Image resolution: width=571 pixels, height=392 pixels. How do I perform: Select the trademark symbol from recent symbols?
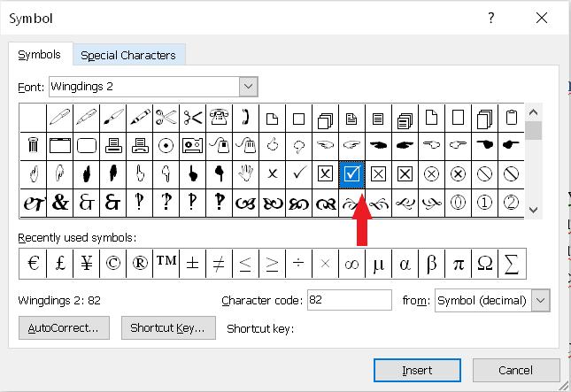(x=166, y=263)
